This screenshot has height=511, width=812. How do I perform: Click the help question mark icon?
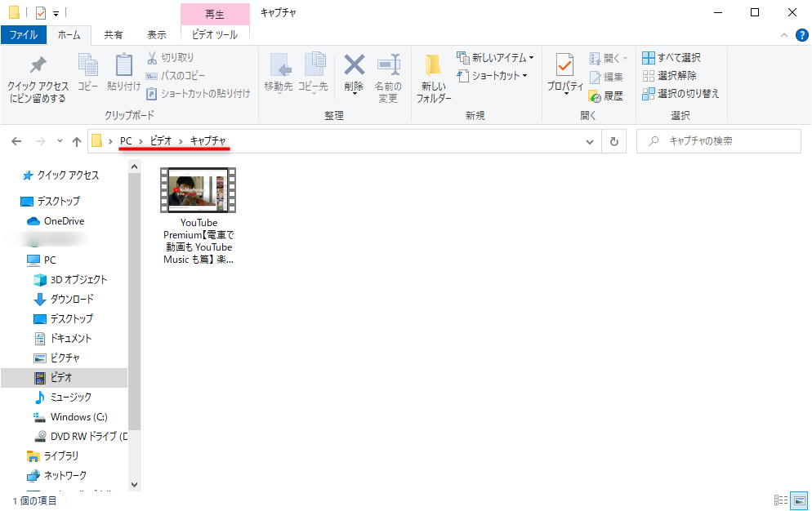pos(801,35)
